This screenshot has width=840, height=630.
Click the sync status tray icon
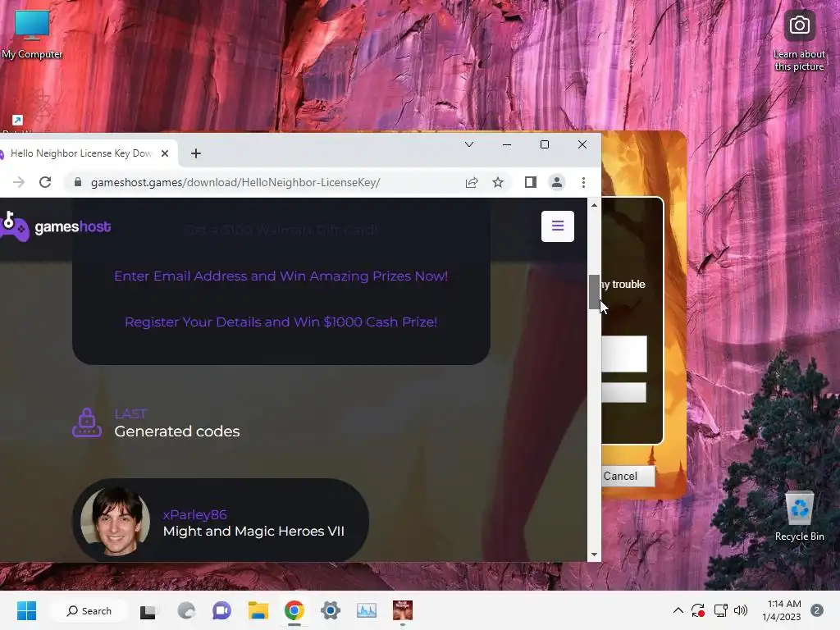(x=697, y=610)
